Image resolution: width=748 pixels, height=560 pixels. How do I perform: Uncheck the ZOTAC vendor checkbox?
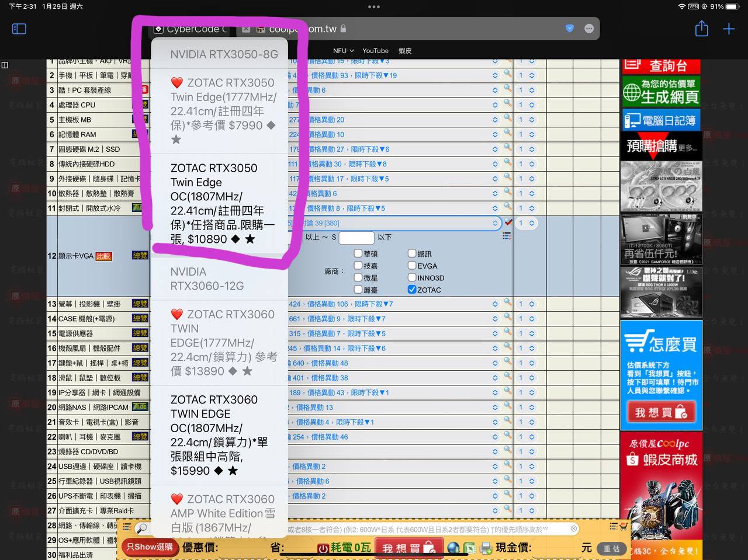pyautogui.click(x=412, y=290)
